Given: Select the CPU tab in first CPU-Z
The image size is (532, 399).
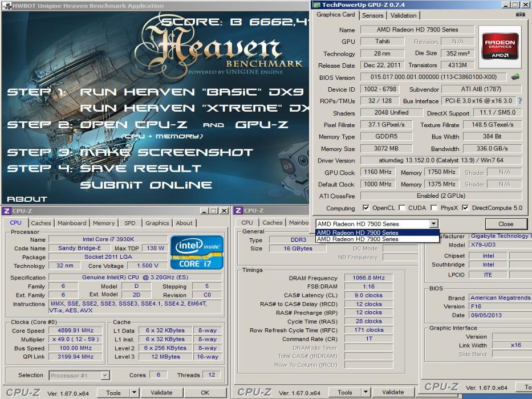Looking at the screenshot, I should click(x=15, y=222).
